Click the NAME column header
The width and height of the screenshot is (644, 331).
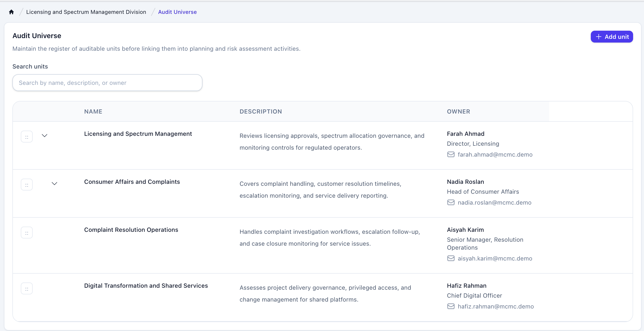(93, 111)
